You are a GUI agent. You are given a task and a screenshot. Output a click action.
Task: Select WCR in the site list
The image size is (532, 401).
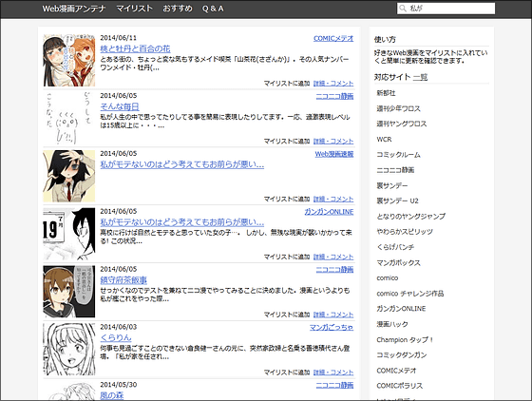384,140
